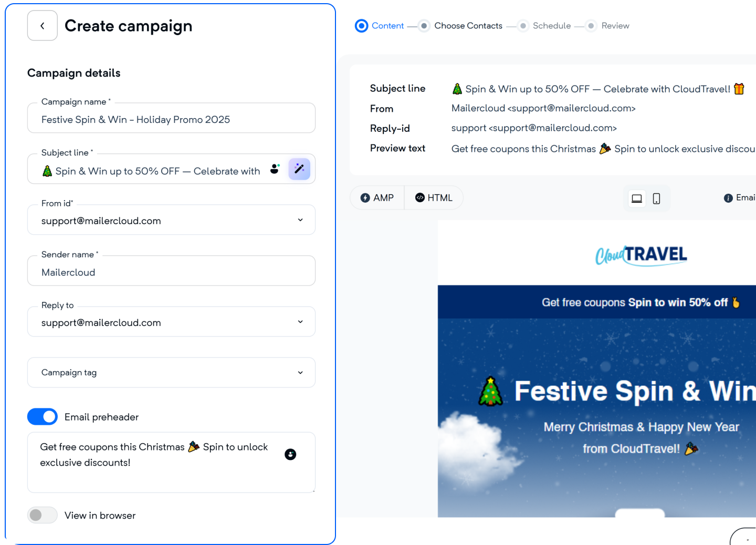
Task: Click the From address in preview header
Action: [x=543, y=108]
